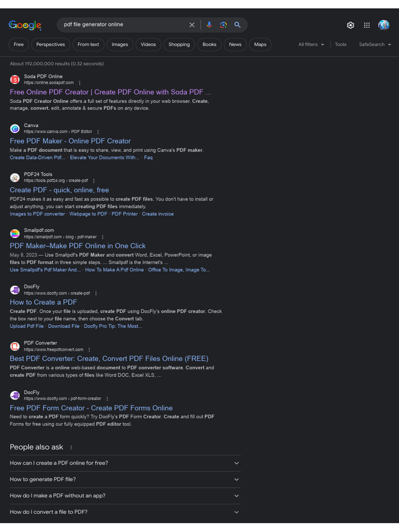Select the Videos filter tab
This screenshot has width=399, height=532.
(148, 45)
